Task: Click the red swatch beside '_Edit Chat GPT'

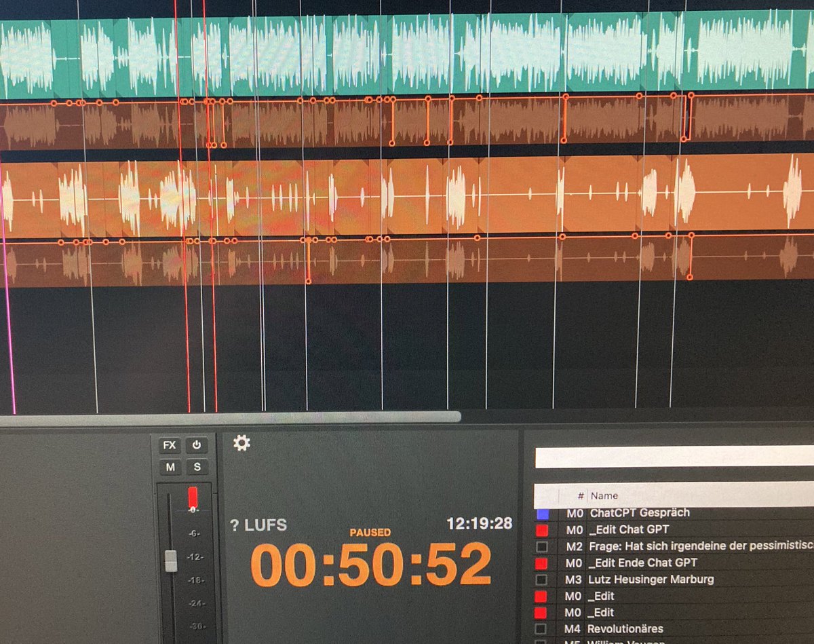Action: 542,530
